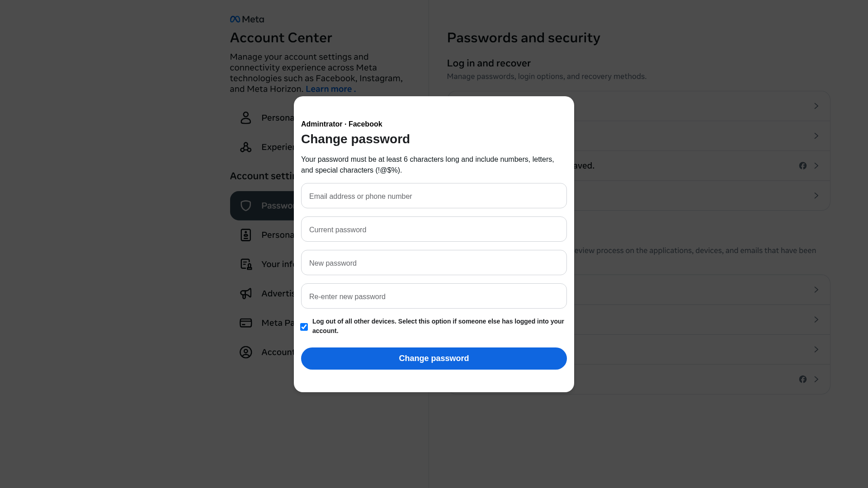Open the bottom right row chevron
Image resolution: width=868 pixels, height=488 pixels.
(816, 379)
